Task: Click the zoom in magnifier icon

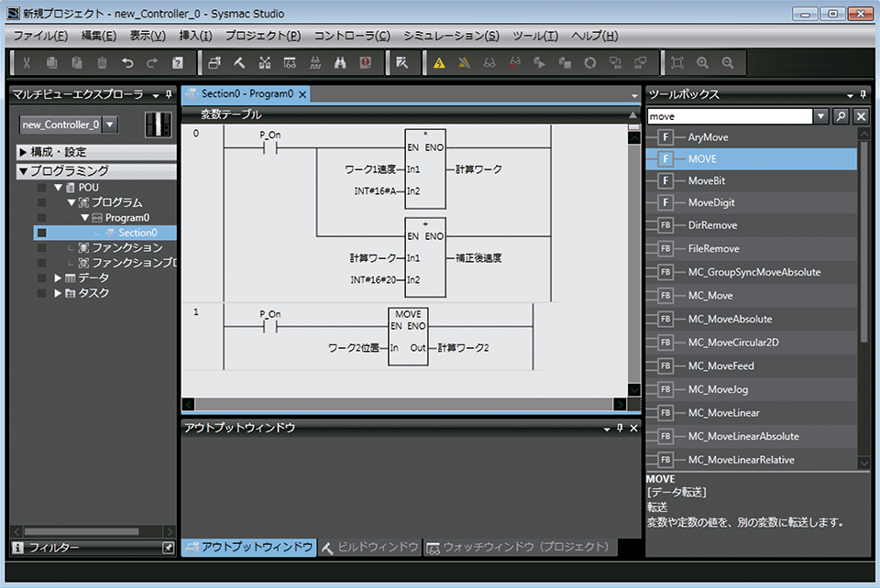Action: [703, 63]
